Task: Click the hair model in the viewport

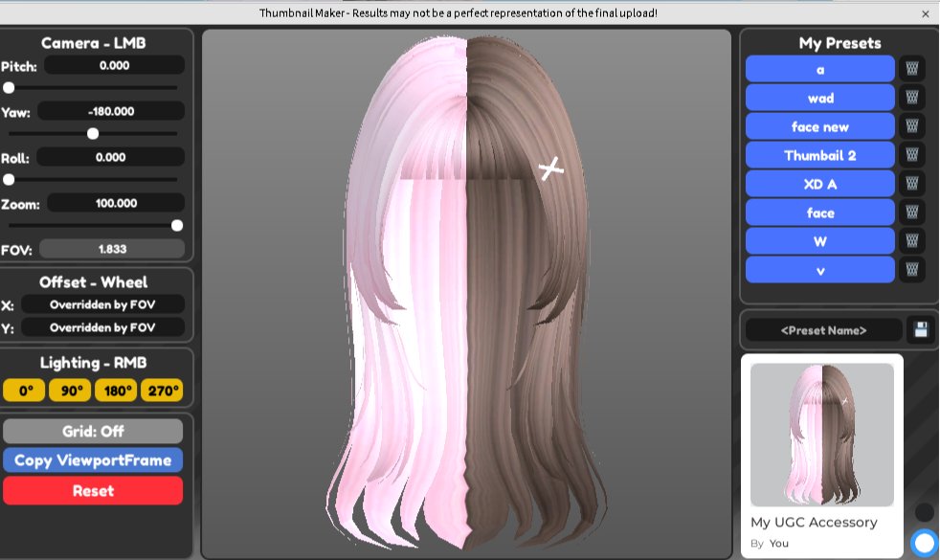Action: tap(467, 294)
